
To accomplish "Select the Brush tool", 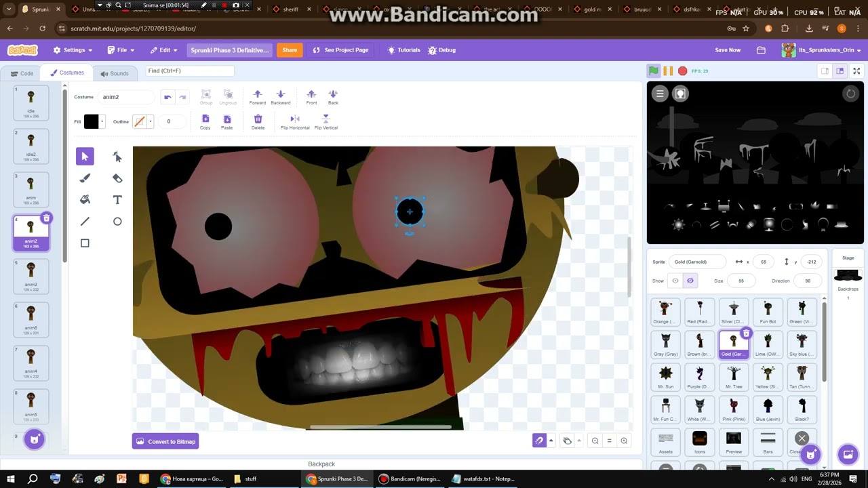I will (85, 178).
